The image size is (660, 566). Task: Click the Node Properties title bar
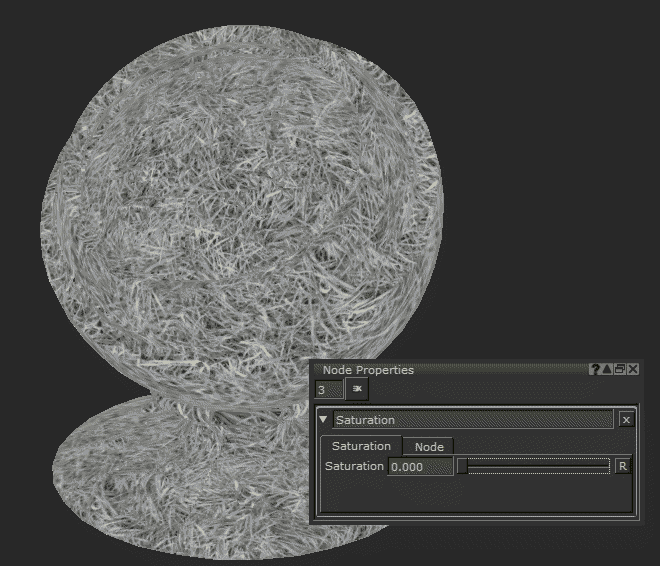450,369
